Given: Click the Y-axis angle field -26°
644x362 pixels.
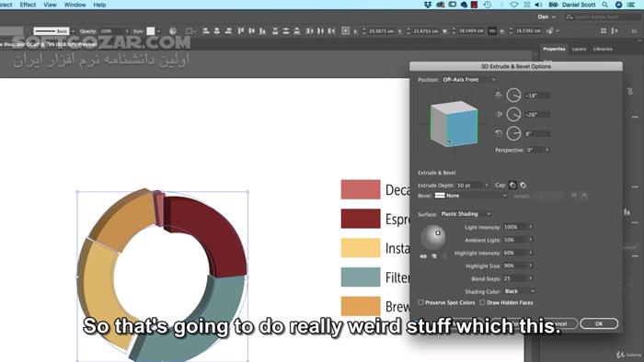Looking at the screenshot, I should pos(537,114).
